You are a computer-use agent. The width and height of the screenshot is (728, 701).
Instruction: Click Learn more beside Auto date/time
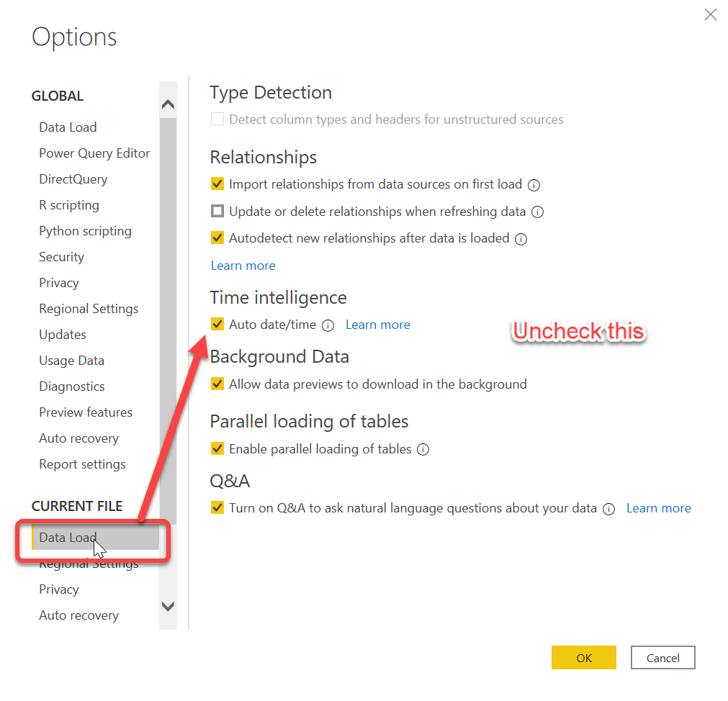click(x=378, y=325)
